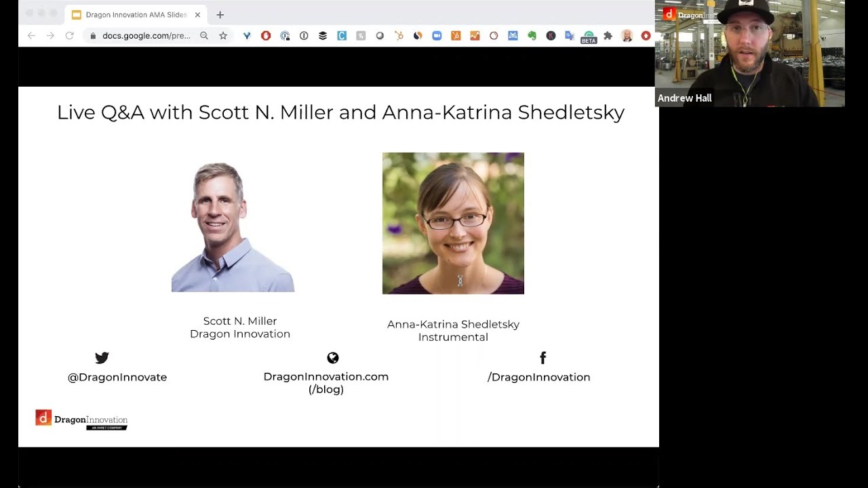
Task: Click the blue M mail extension icon
Action: (x=513, y=36)
